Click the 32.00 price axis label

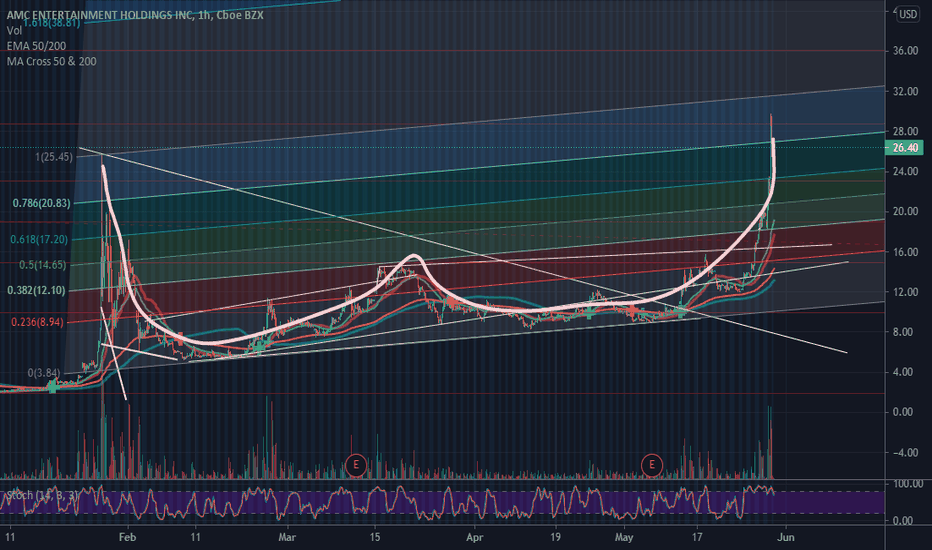(x=905, y=92)
